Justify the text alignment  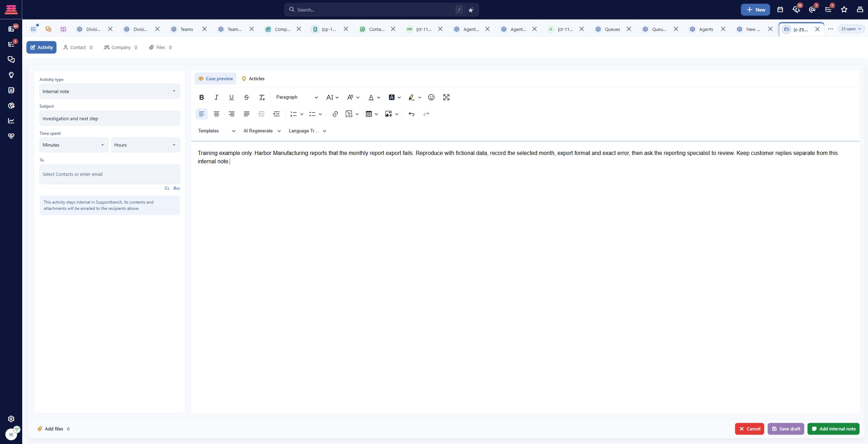point(247,114)
